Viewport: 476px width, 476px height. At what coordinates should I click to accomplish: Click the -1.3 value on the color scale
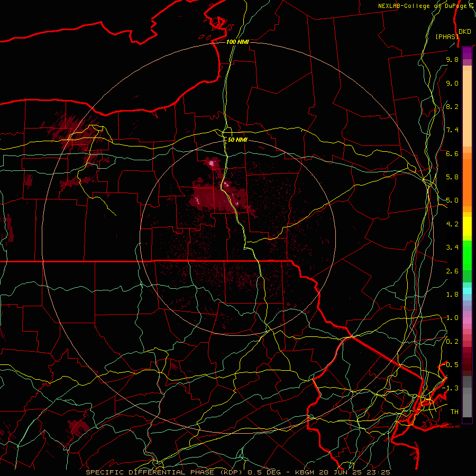click(x=451, y=388)
